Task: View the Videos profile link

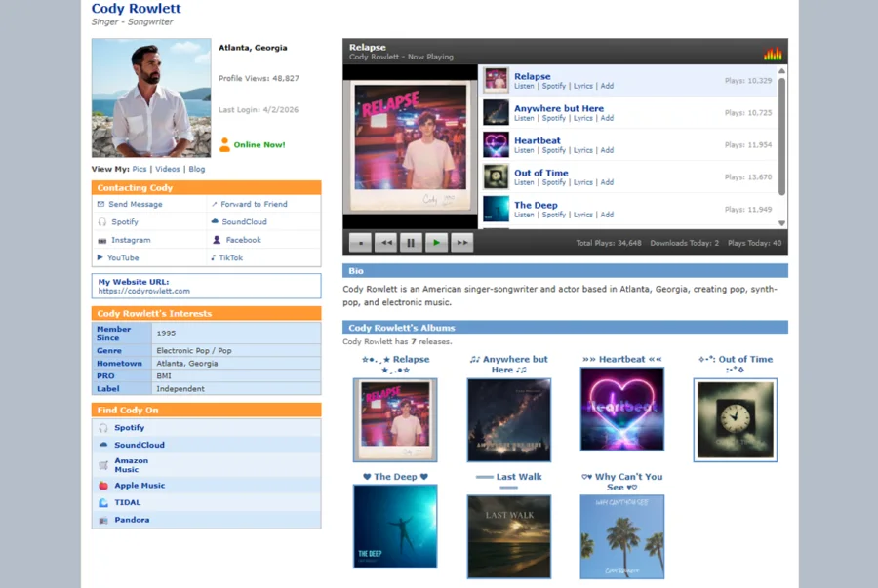Action: [168, 169]
